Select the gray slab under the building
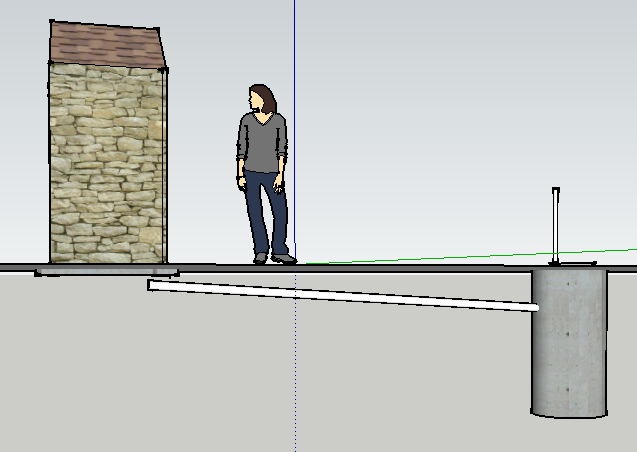Image resolution: width=637 pixels, height=452 pixels. (107, 271)
